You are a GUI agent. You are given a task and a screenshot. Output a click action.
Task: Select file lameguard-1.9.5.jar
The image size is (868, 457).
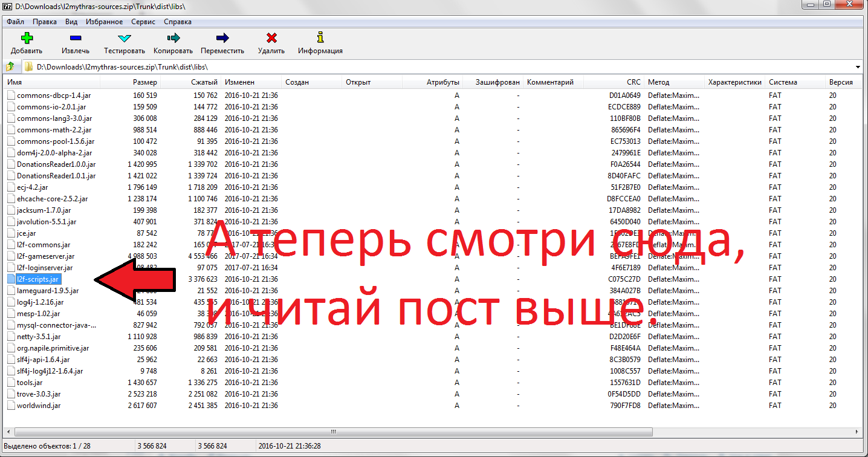coord(48,291)
